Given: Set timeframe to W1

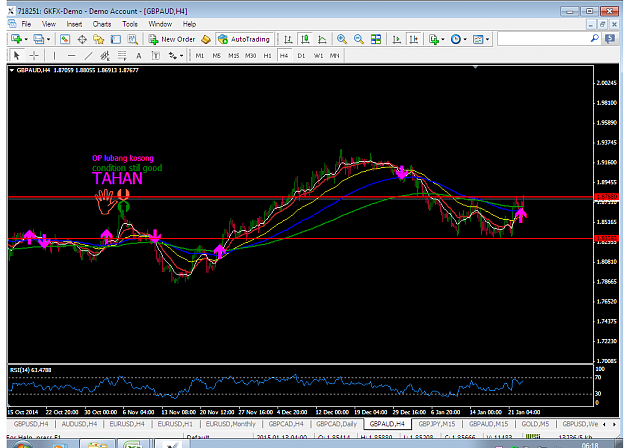Looking at the screenshot, I should [318, 56].
